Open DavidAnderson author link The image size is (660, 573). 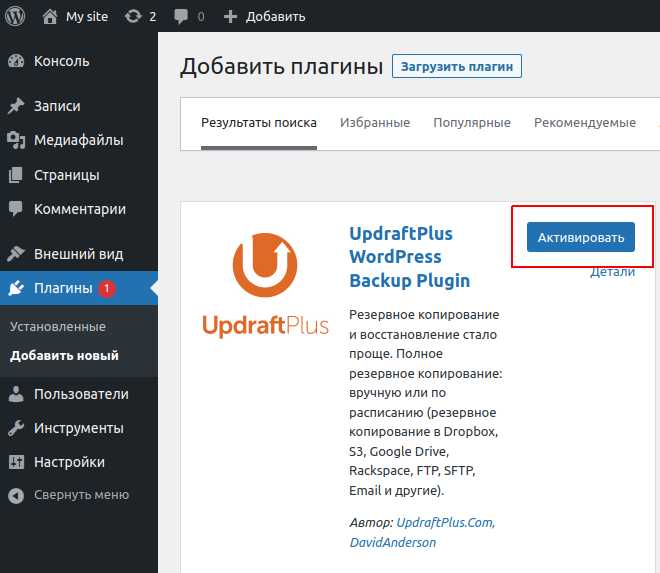click(393, 542)
